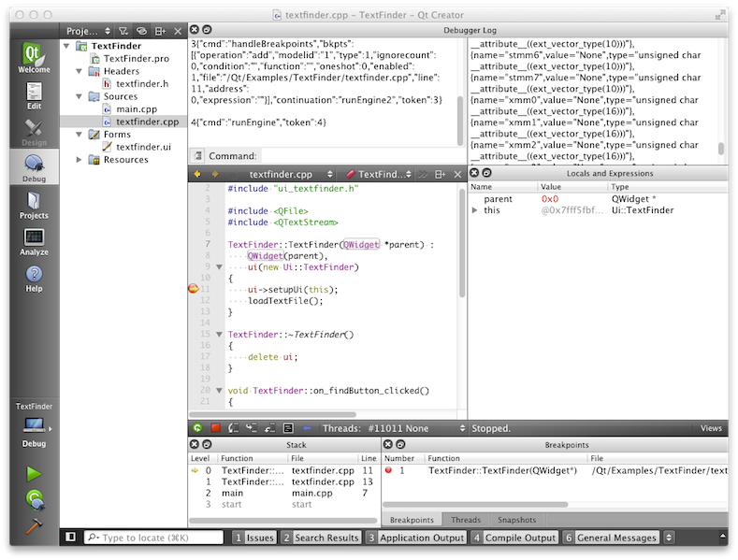The image size is (738, 560).
Task: Float the Locals and Expressions pane
Action: [486, 173]
